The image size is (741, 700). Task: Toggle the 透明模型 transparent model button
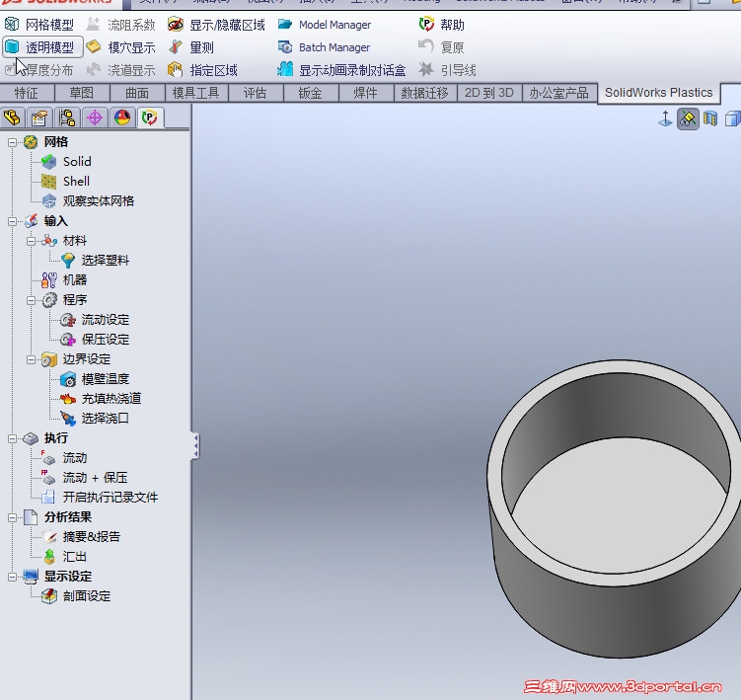pos(42,47)
